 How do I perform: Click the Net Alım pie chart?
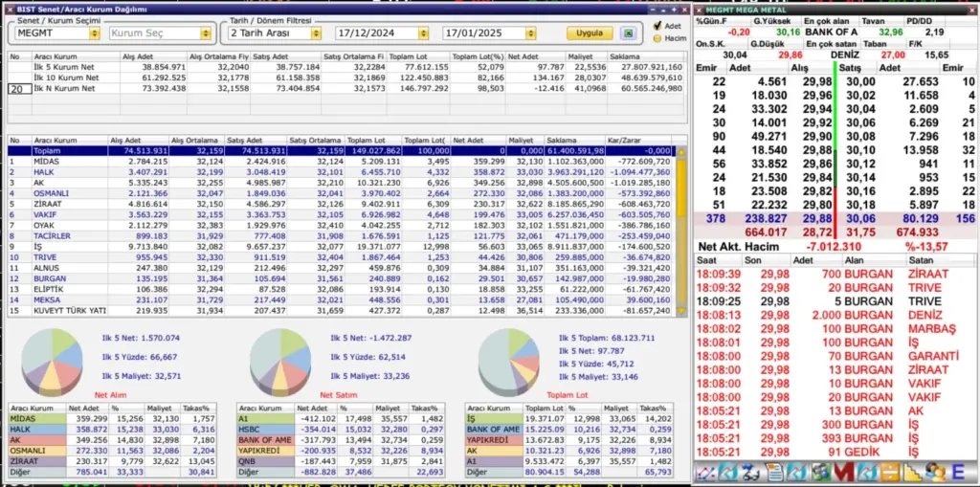52,363
